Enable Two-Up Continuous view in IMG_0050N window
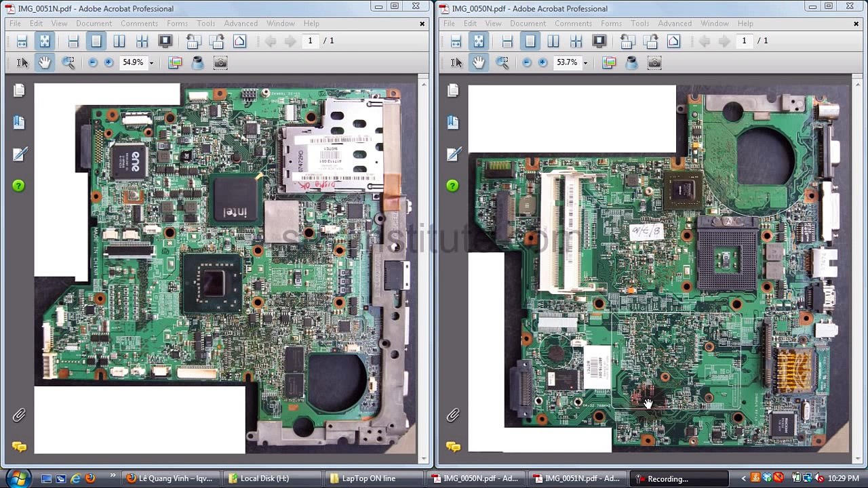 (x=576, y=41)
